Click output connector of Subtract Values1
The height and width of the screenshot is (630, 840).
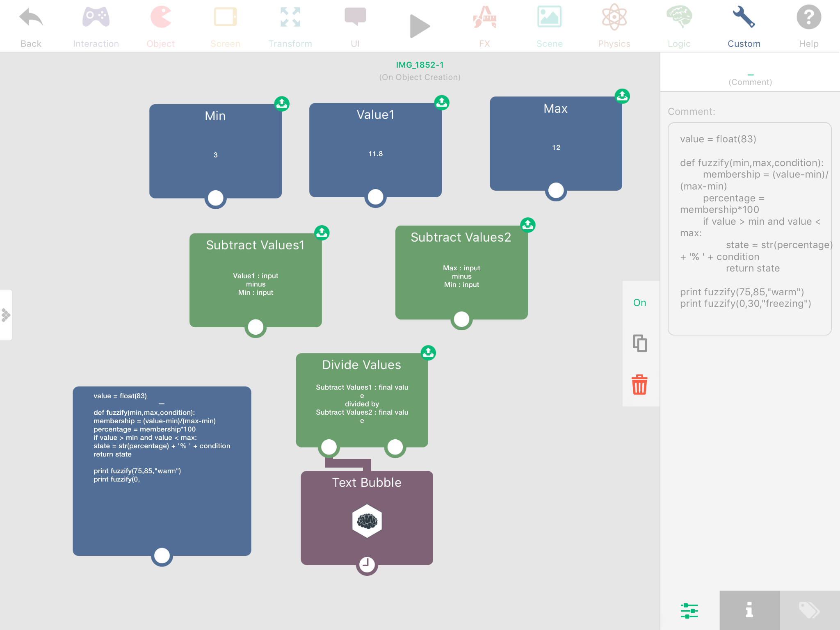point(256,327)
